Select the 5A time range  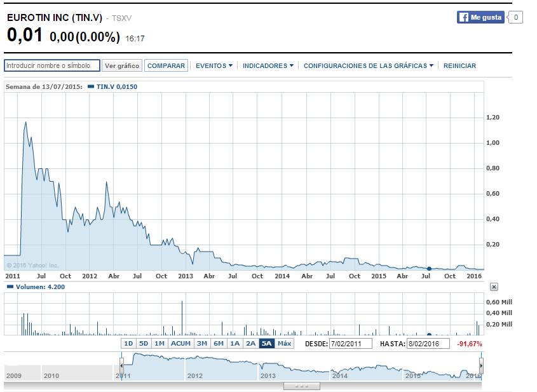coord(266,343)
